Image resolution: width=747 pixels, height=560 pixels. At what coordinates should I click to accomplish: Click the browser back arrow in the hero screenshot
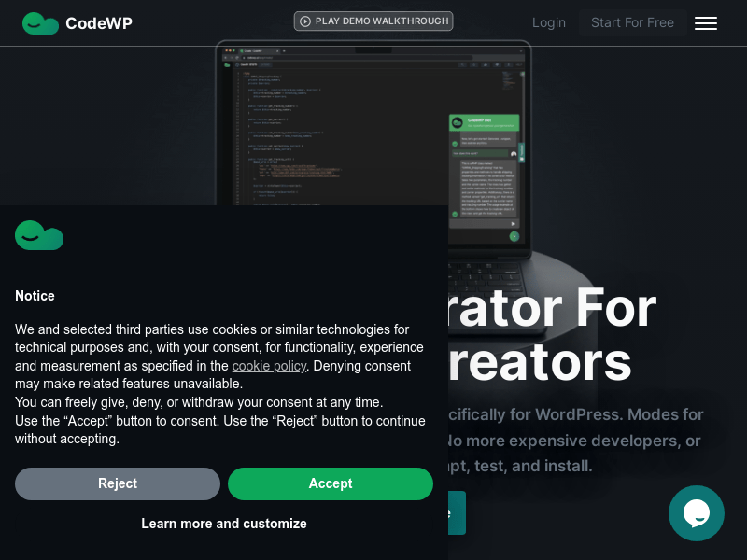(227, 57)
